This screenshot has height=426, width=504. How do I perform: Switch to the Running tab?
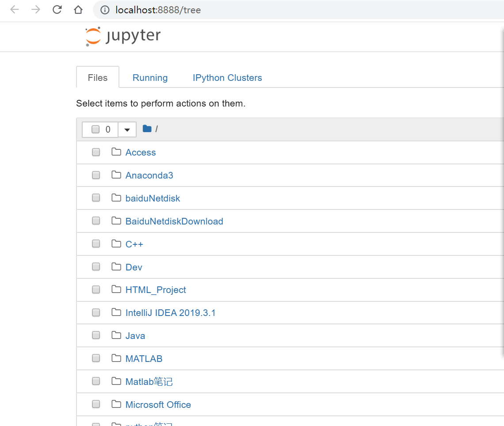[x=150, y=77]
